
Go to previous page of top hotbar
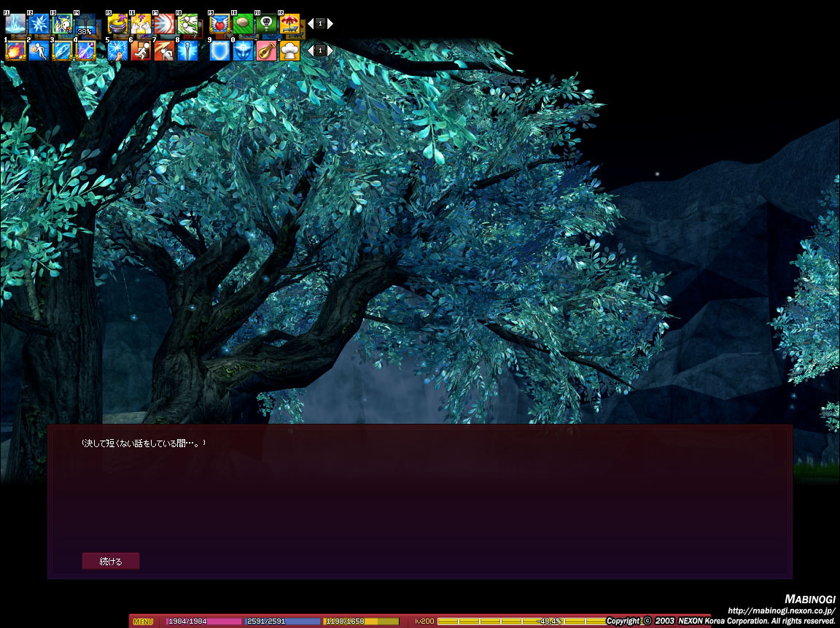[310, 23]
